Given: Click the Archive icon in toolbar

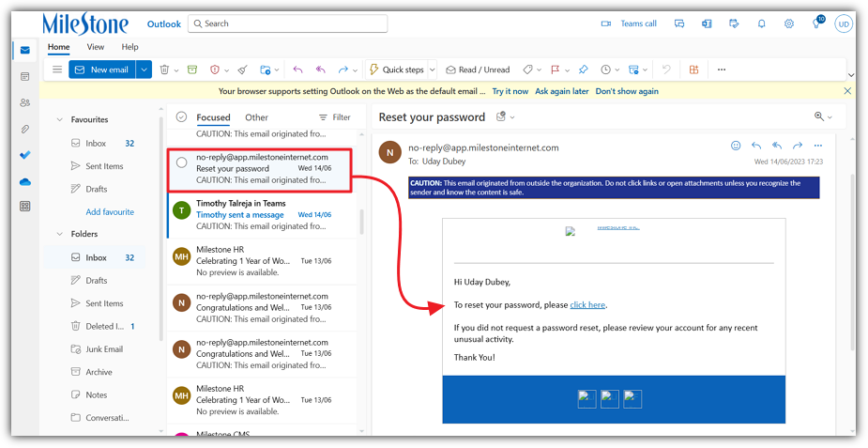Looking at the screenshot, I should pyautogui.click(x=192, y=70).
